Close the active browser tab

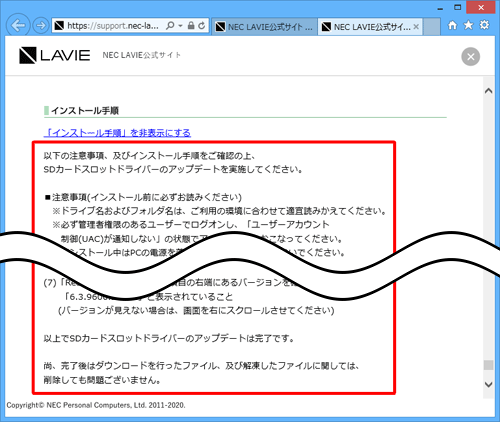[416, 27]
